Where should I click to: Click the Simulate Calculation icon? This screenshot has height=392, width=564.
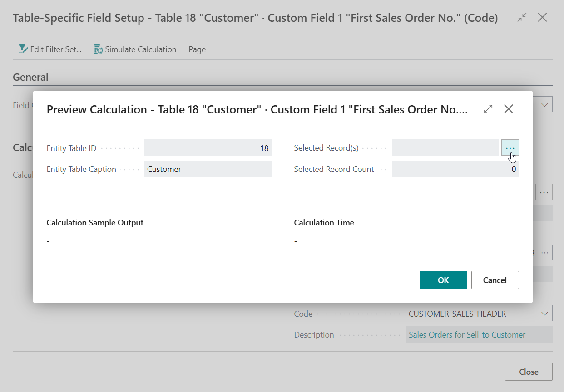(98, 49)
